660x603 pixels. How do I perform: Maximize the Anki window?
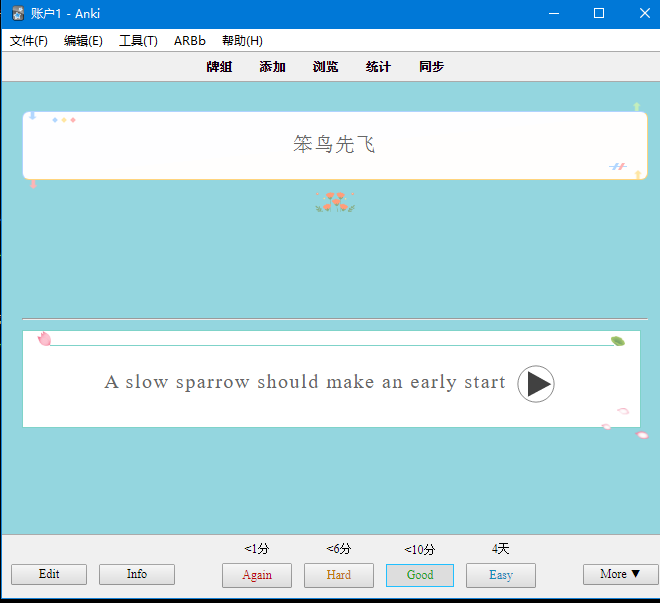(x=599, y=13)
